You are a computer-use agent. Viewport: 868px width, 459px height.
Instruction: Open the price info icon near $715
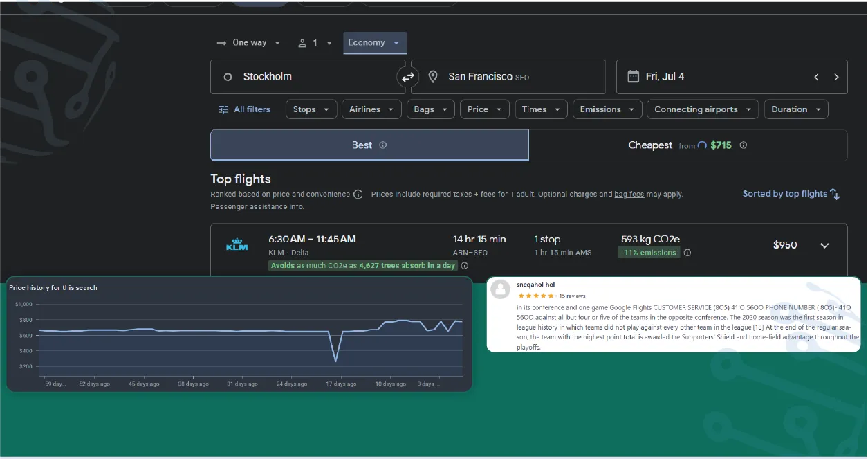point(743,145)
